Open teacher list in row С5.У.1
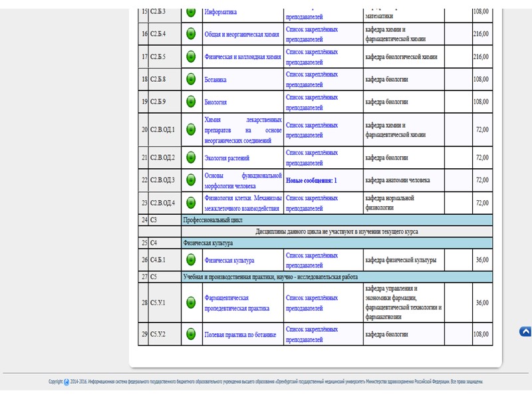The image size is (532, 399). point(312,303)
